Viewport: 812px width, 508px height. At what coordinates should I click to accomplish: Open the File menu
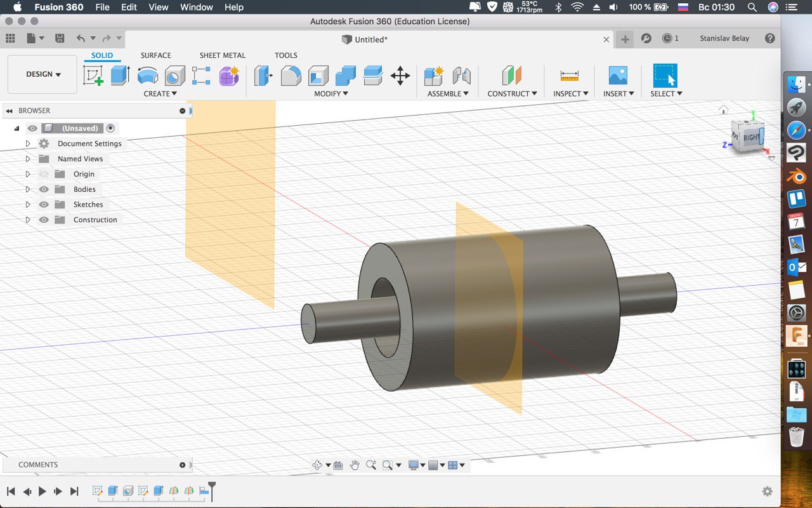102,7
